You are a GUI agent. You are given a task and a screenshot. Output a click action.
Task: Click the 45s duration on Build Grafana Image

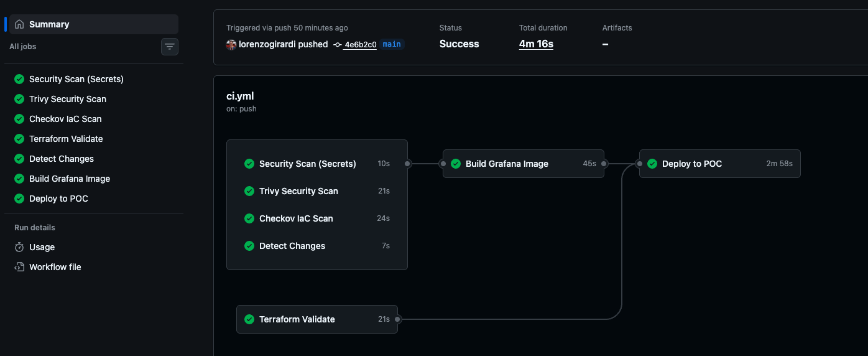tap(589, 164)
